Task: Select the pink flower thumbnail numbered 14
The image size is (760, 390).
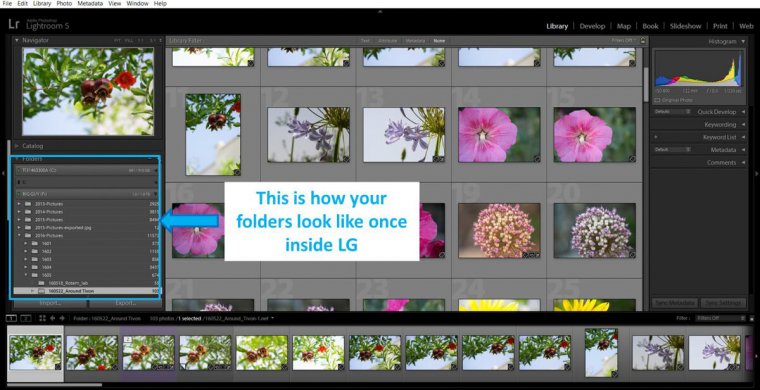Action: coord(499,135)
